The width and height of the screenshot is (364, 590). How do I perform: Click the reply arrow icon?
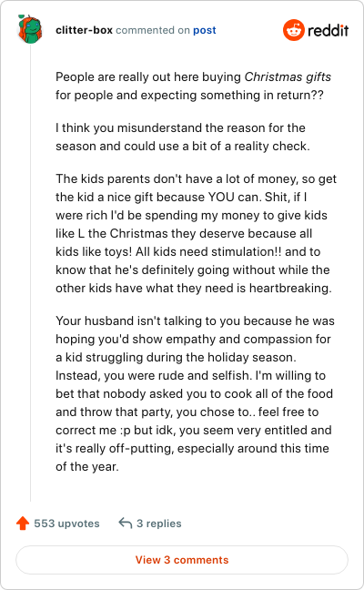tap(126, 523)
